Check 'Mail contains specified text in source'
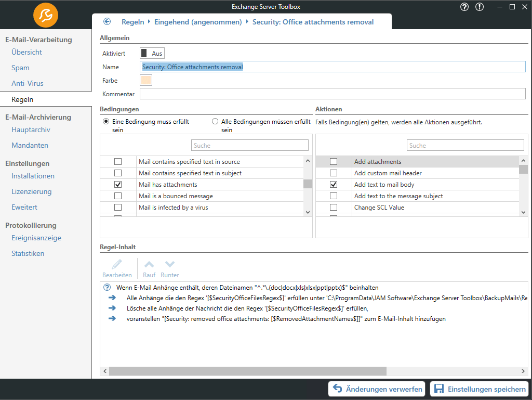 [x=118, y=162]
